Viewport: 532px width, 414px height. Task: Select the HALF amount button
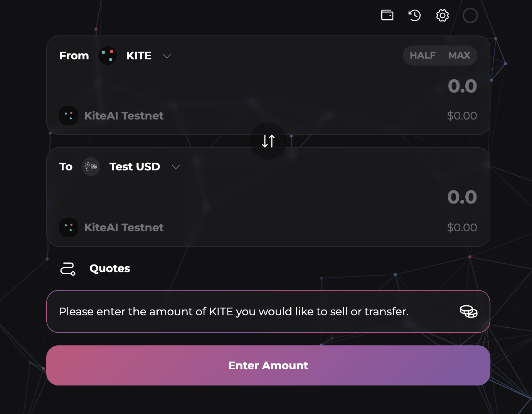(423, 56)
